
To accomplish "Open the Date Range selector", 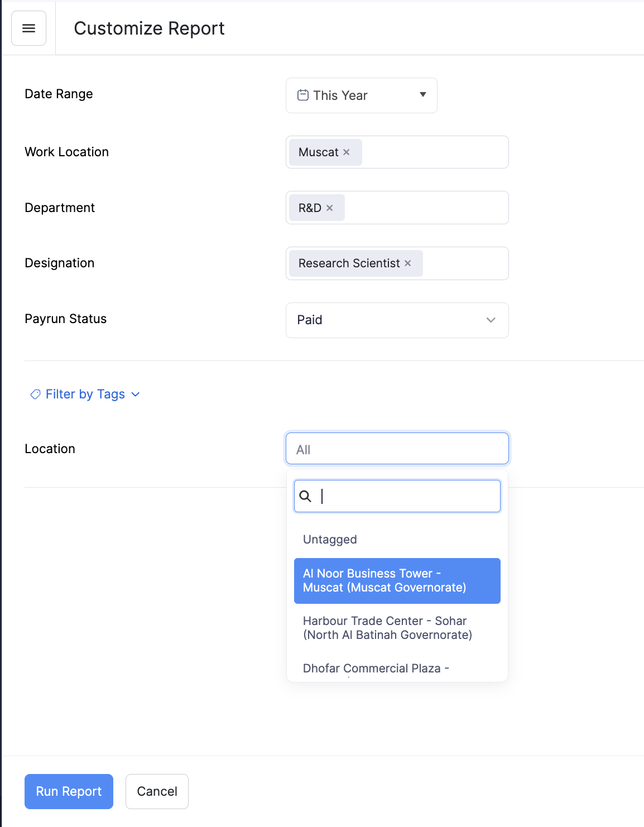I will [x=361, y=95].
